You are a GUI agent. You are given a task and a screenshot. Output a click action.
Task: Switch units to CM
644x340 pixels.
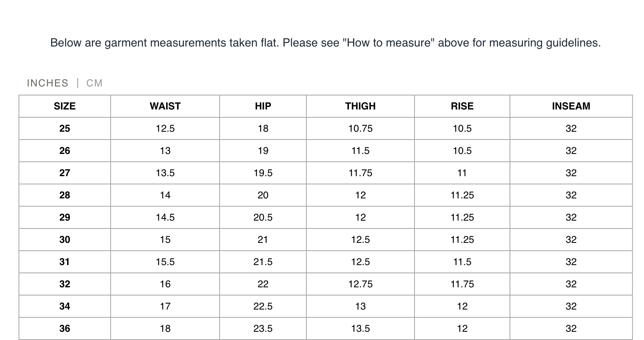(x=94, y=83)
